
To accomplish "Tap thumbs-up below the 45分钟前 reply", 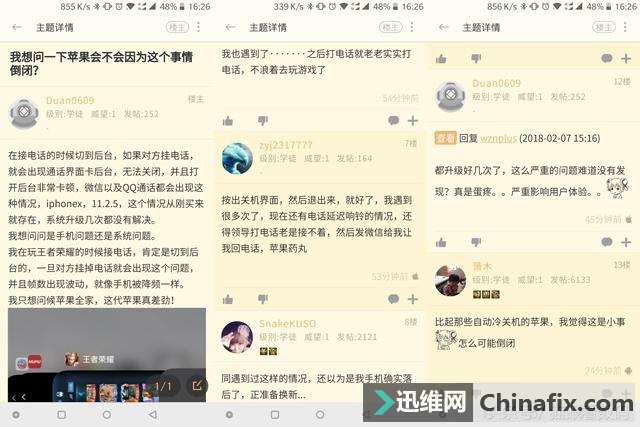I will pyautogui.click(x=441, y=242).
